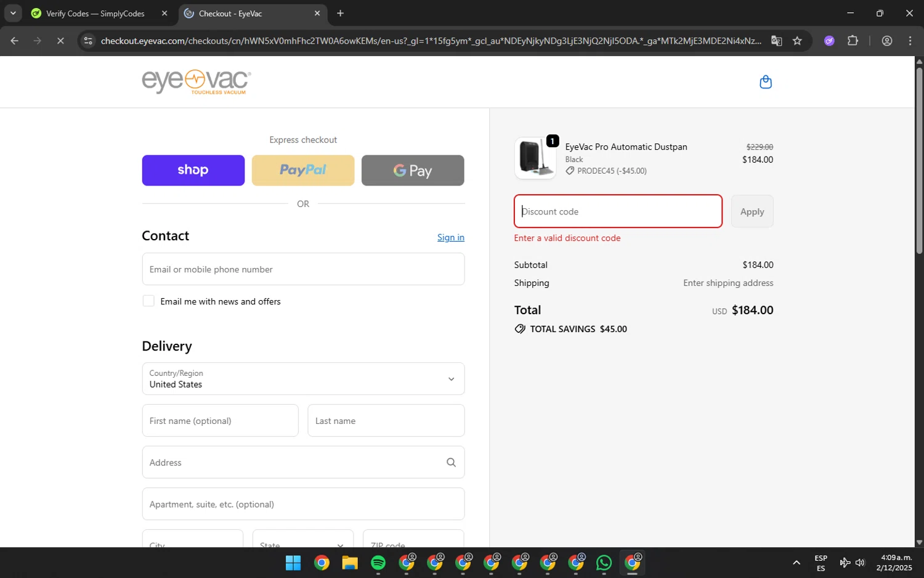Open the Chrome profile menu

[887, 41]
